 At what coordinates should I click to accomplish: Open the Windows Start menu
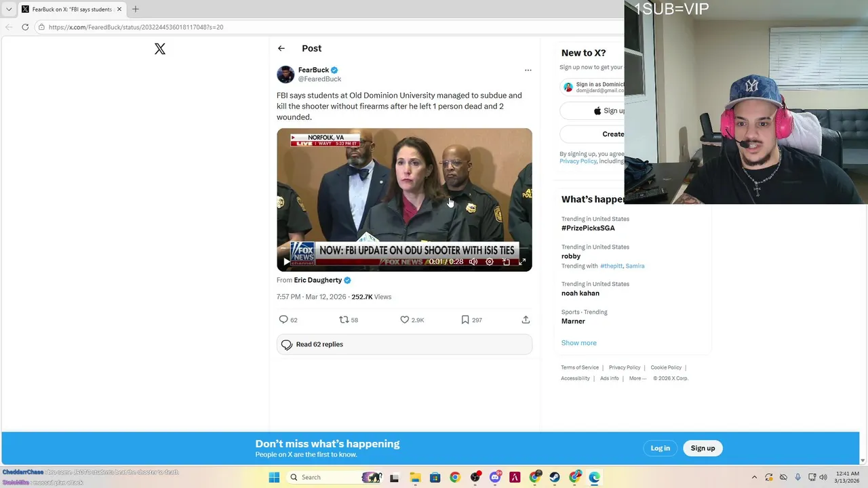click(x=274, y=477)
